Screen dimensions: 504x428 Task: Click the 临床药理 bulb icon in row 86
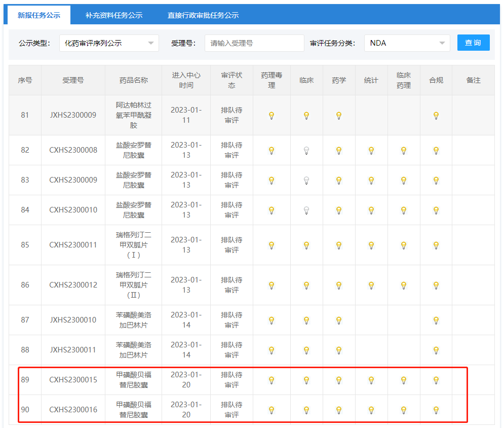[404, 286]
